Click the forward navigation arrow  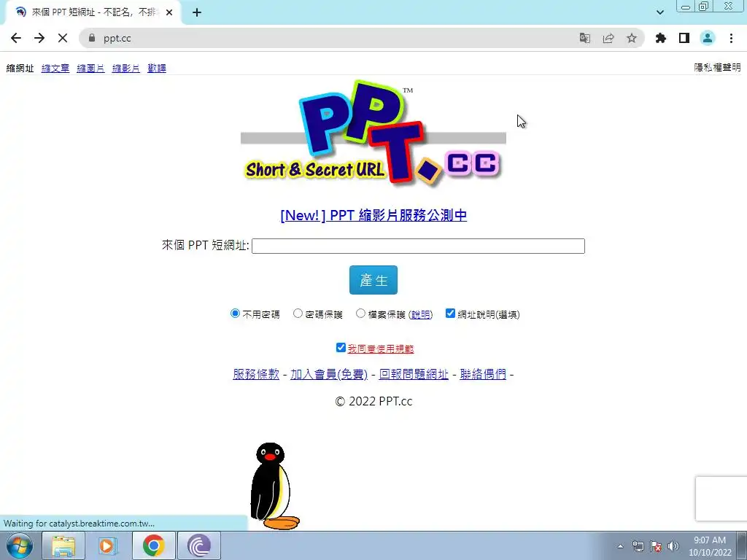point(39,38)
